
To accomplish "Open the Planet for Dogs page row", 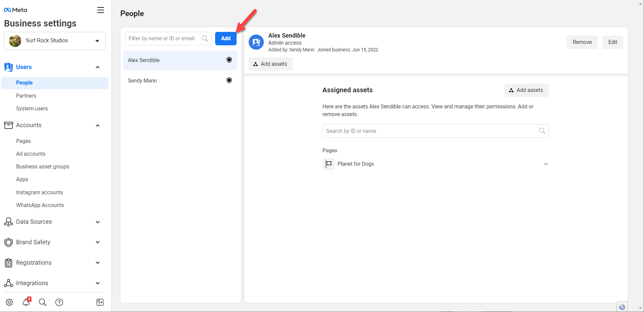I will pos(436,164).
